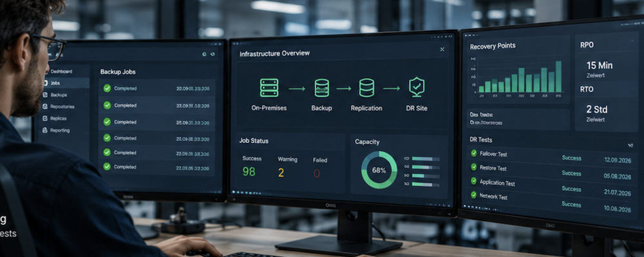Click the date 12.09.2026
This screenshot has width=644, height=257.
pyautogui.click(x=618, y=160)
